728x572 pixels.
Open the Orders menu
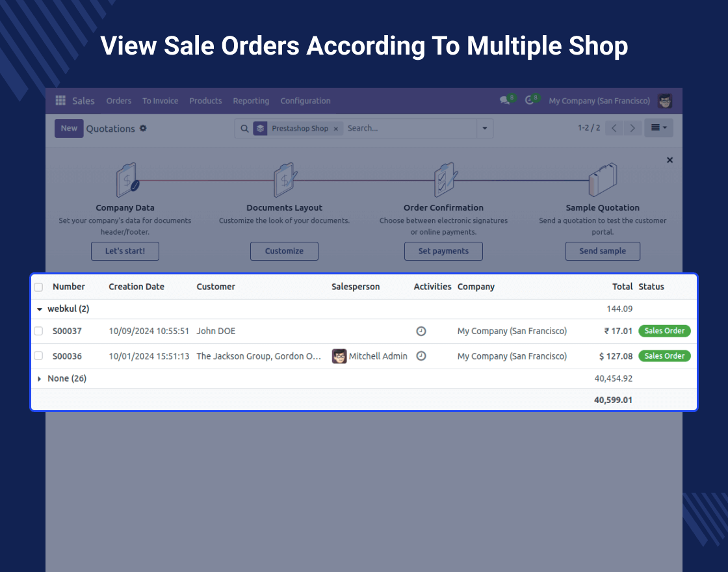[x=118, y=101]
